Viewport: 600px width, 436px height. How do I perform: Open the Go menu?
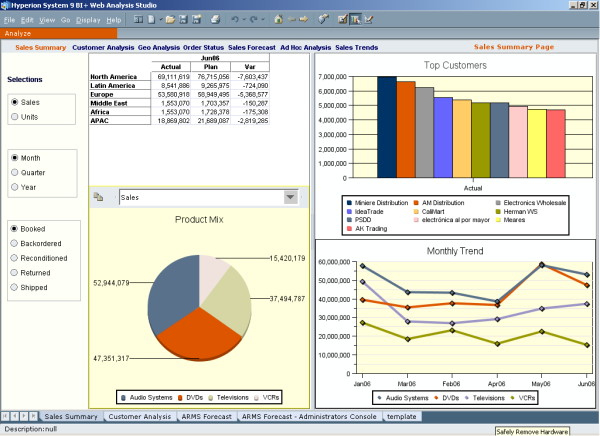(x=65, y=20)
